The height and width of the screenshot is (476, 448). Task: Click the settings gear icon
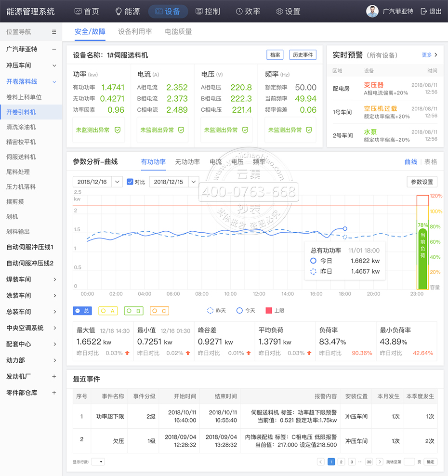point(279,11)
